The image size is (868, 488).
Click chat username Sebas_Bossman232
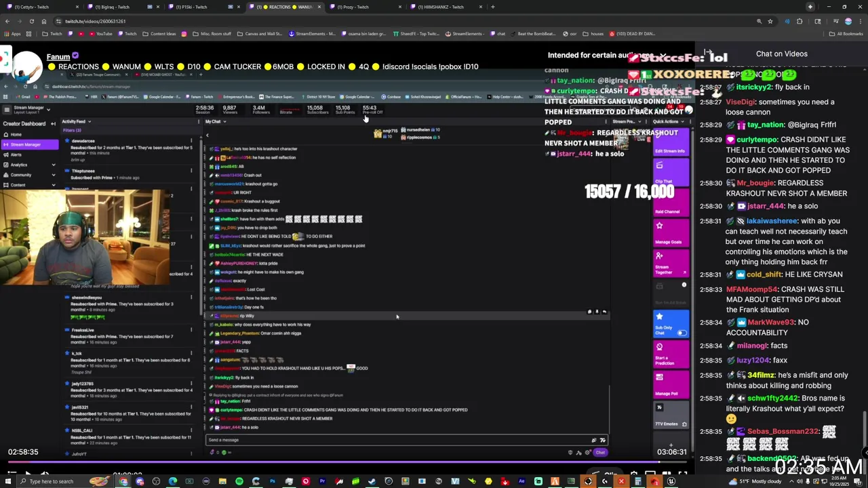tap(783, 431)
